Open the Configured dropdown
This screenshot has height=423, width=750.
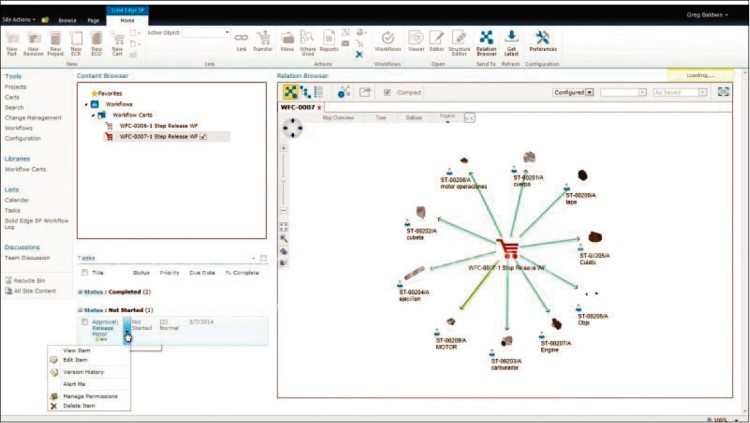(x=590, y=92)
